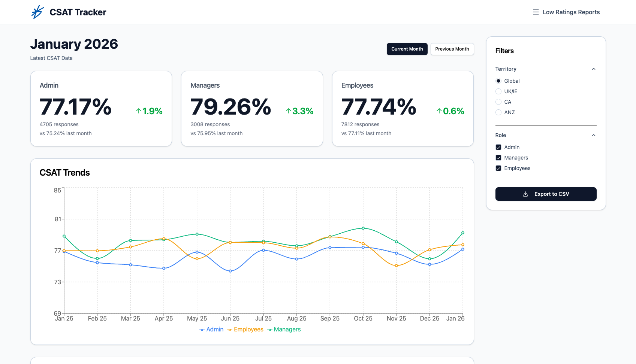Click the blue Admin dot in the legend
The height and width of the screenshot is (364, 636).
click(201, 330)
